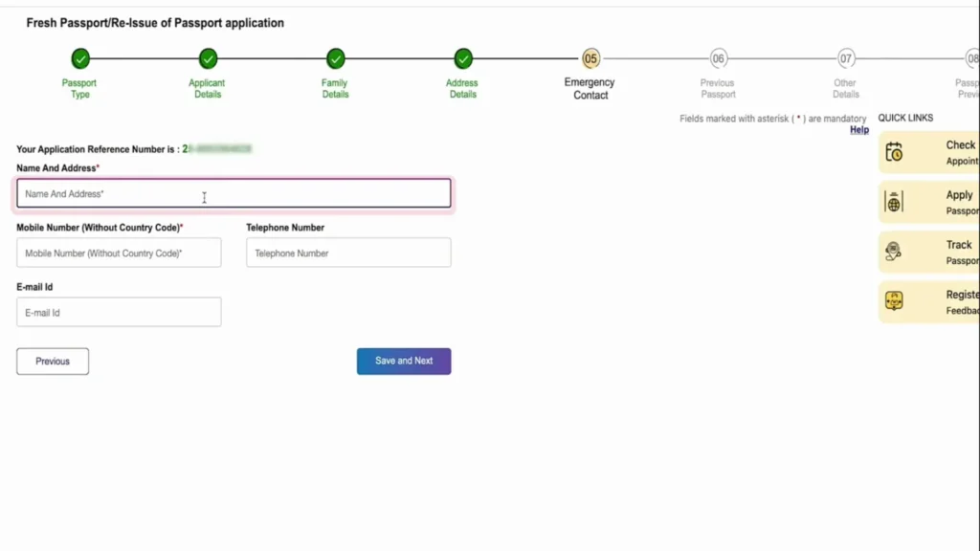Select step 06 Previous Passport circle
This screenshot has width=980, height=551.
718,58
